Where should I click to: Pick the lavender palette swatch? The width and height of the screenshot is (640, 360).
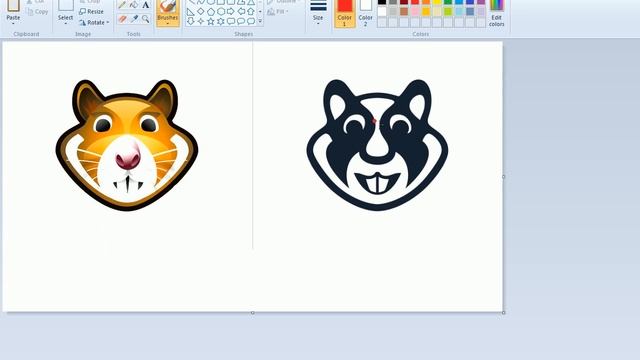click(x=481, y=11)
